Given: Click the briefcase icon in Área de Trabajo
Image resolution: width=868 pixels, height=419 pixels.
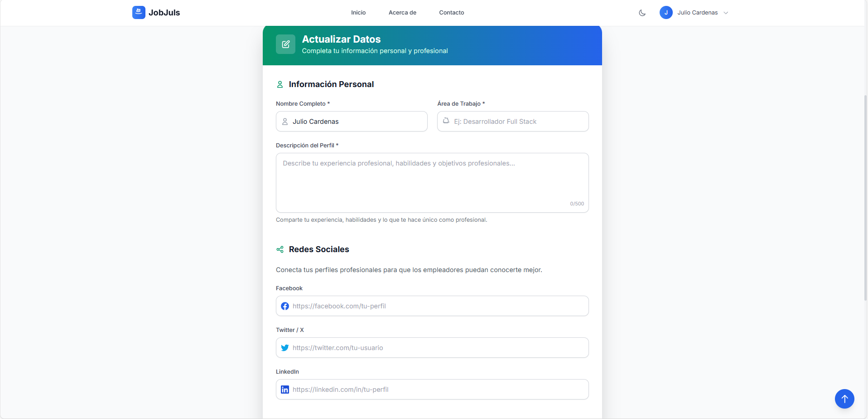Looking at the screenshot, I should pos(446,121).
